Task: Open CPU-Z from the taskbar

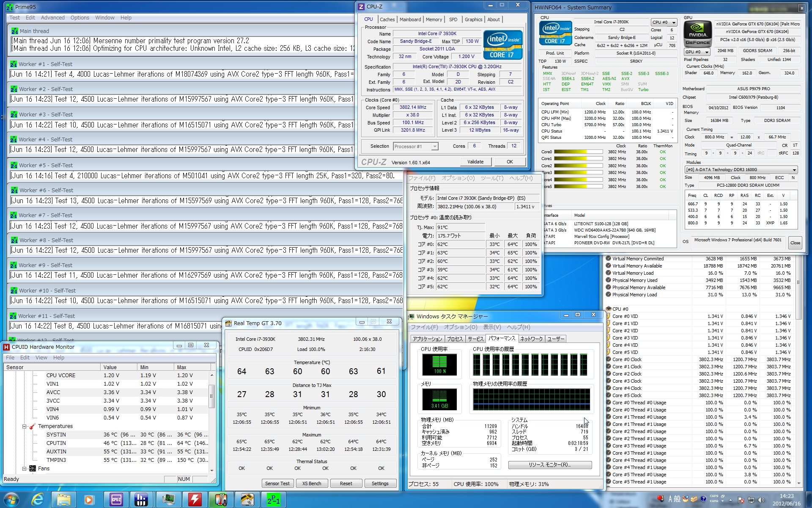Action: pos(116,500)
